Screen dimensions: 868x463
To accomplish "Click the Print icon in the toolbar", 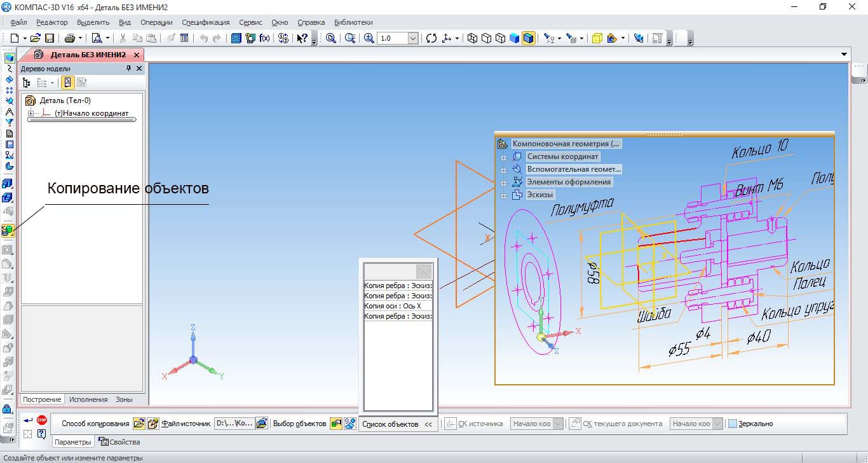I will pyautogui.click(x=70, y=38).
